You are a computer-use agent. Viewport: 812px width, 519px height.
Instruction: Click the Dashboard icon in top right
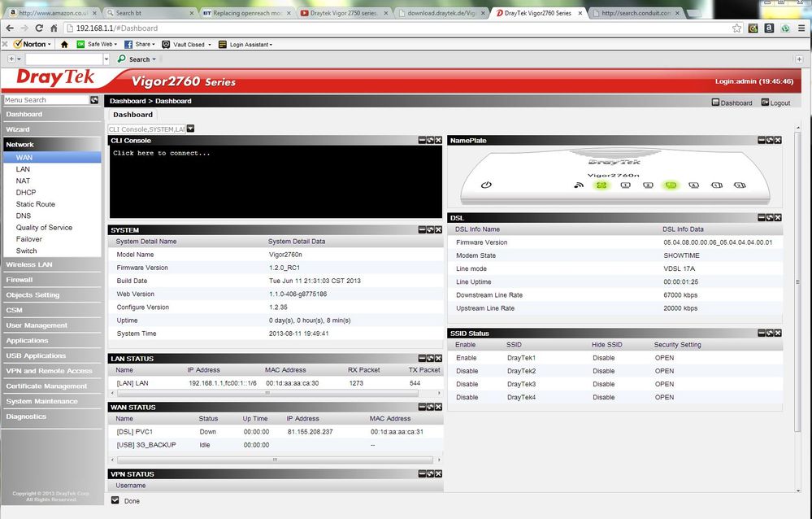pos(715,102)
